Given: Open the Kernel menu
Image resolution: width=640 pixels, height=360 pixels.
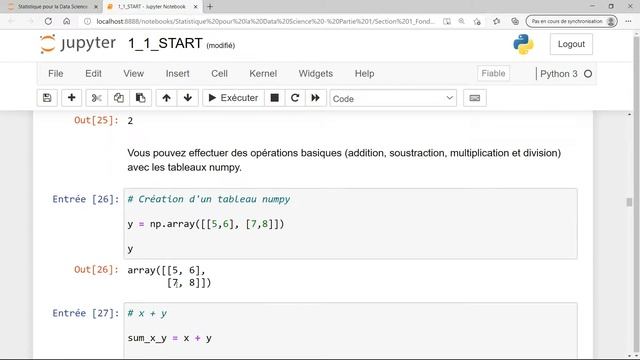Looking at the screenshot, I should pos(263,73).
